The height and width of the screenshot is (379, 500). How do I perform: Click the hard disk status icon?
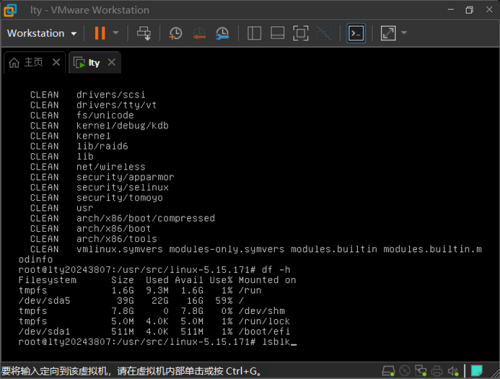[x=388, y=371]
